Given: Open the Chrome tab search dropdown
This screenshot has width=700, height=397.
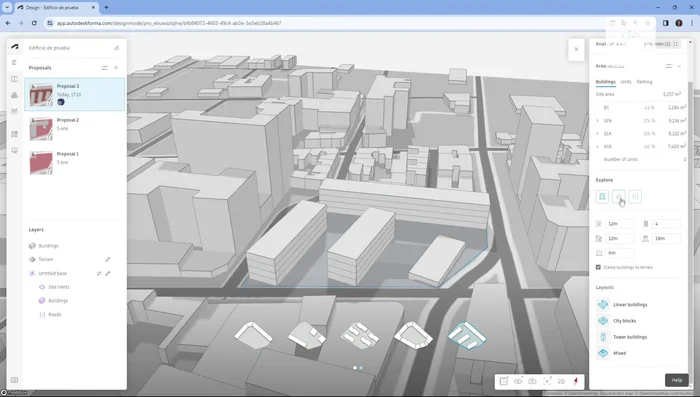Looking at the screenshot, I should pos(7,8).
